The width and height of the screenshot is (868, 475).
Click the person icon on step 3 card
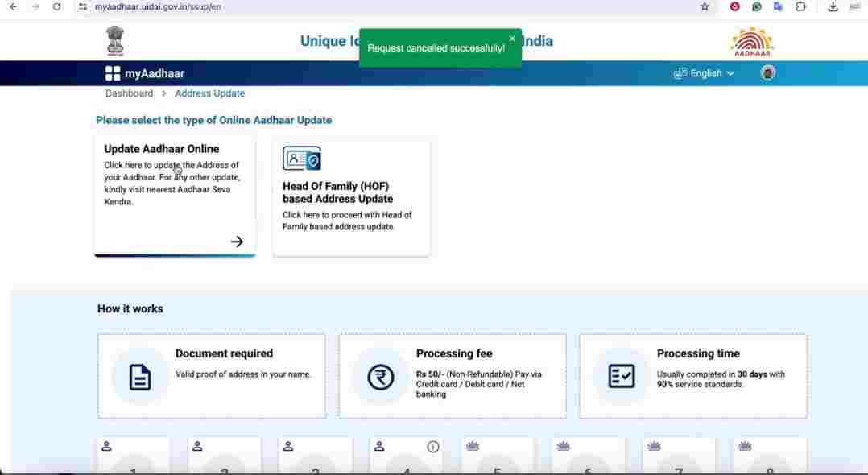[x=288, y=446]
